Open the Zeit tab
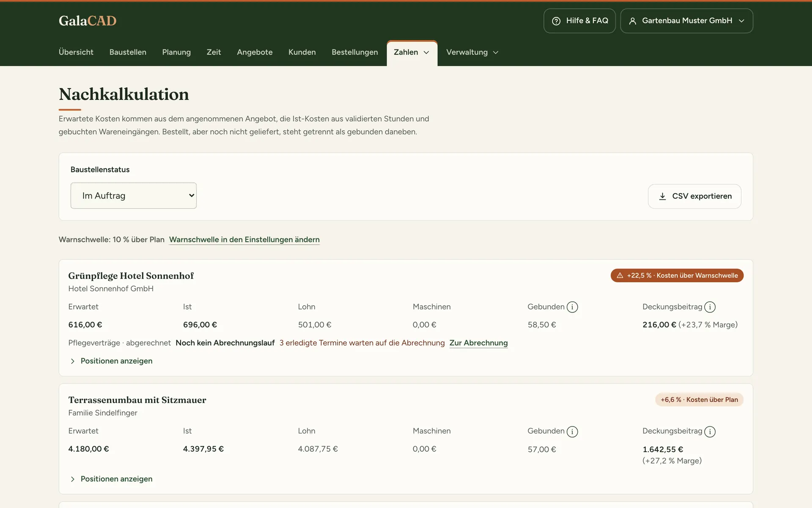This screenshot has height=508, width=812. click(214, 52)
